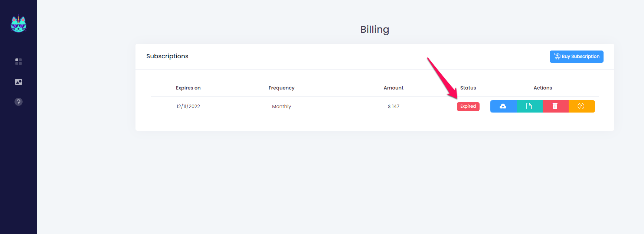Click the orange question mark action button
644x234 pixels.
[582, 106]
